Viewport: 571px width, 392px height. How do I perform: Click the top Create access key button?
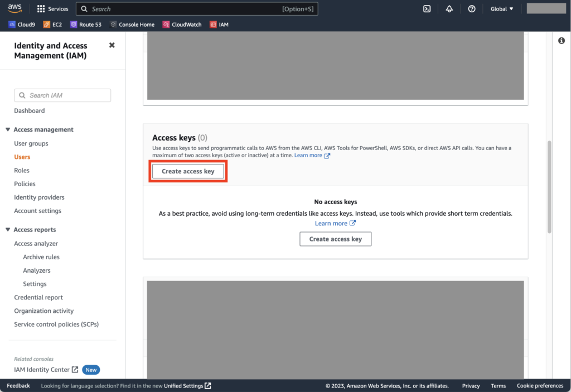pyautogui.click(x=188, y=171)
